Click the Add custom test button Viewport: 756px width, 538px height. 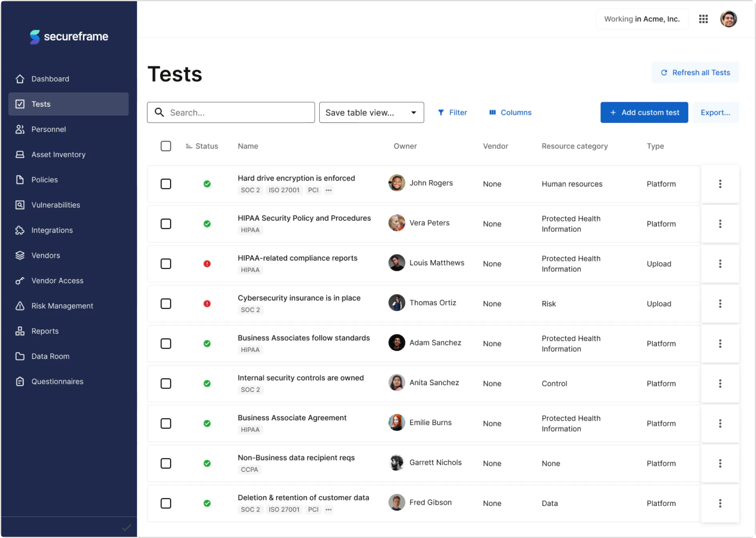click(x=644, y=112)
